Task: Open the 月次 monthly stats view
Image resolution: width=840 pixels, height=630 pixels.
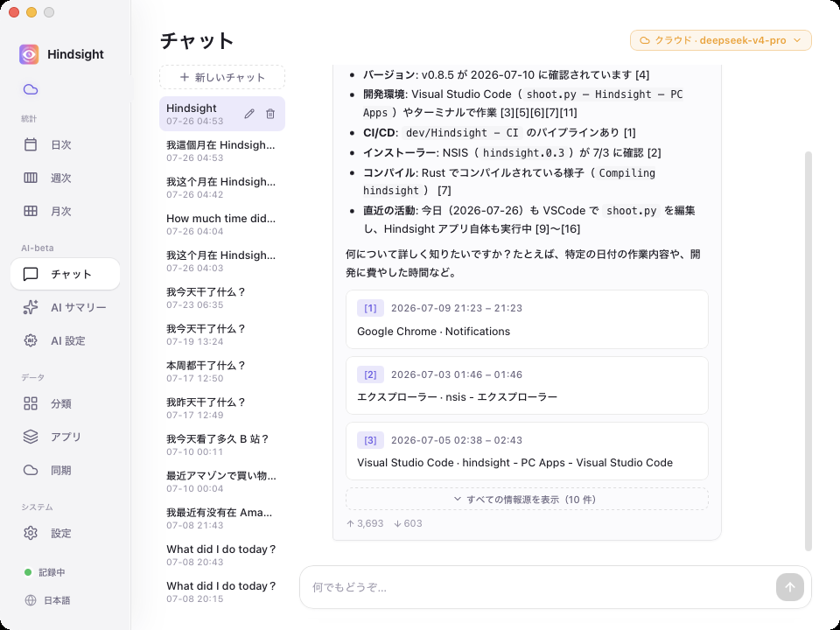Action: (65, 211)
